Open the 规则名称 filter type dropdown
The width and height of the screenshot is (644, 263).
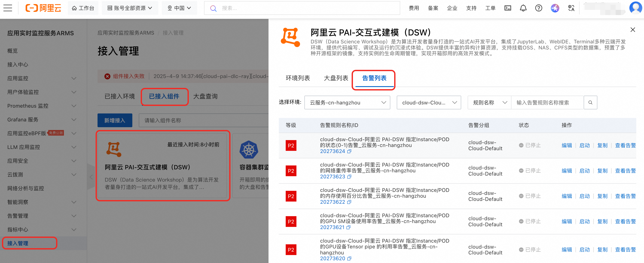point(489,102)
